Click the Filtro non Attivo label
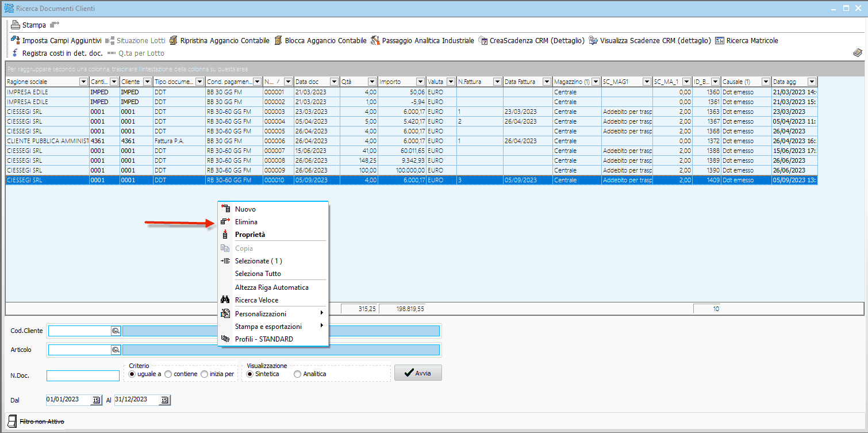 42,421
